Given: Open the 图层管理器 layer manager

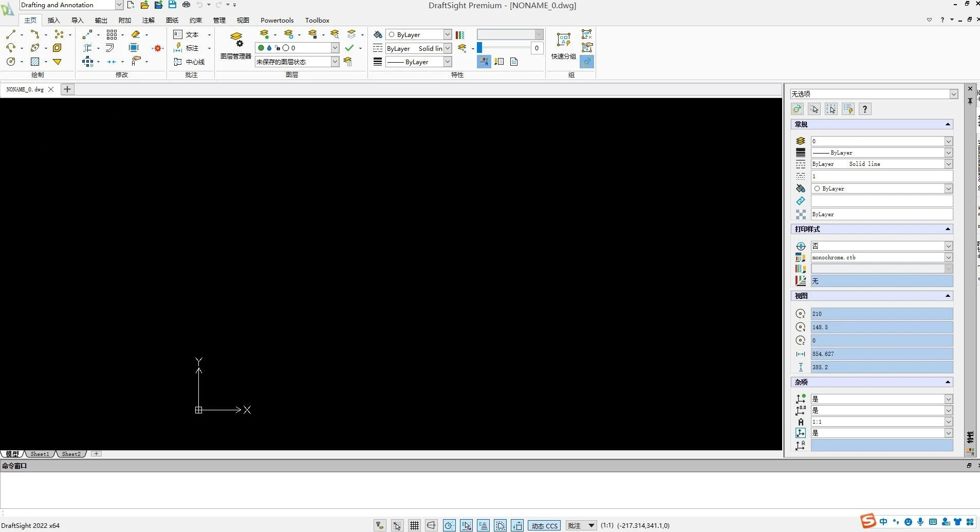Looking at the screenshot, I should click(x=236, y=45).
